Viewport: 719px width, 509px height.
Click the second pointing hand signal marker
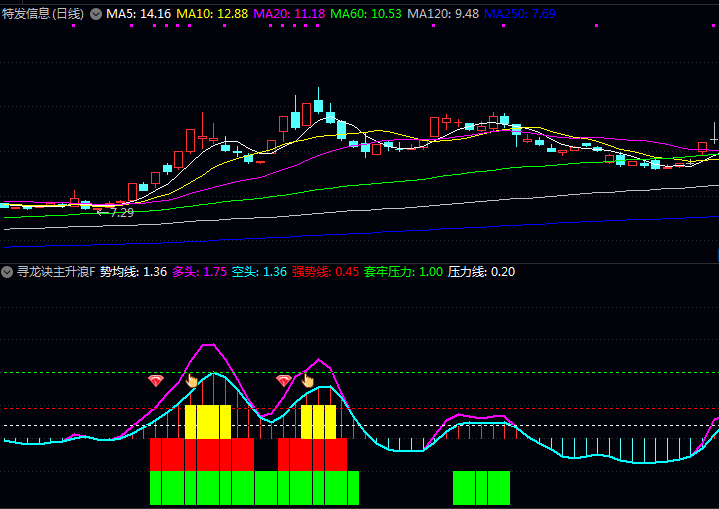click(x=307, y=380)
